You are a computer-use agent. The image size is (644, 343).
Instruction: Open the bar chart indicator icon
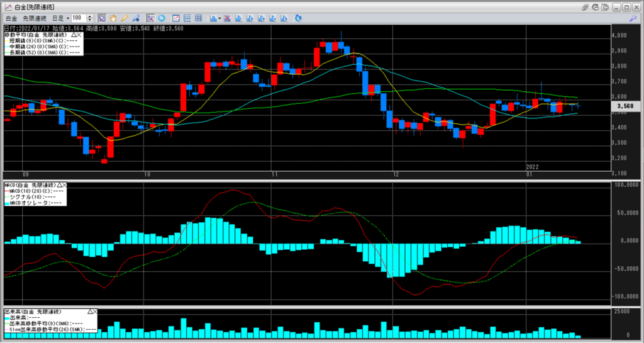[x=213, y=18]
